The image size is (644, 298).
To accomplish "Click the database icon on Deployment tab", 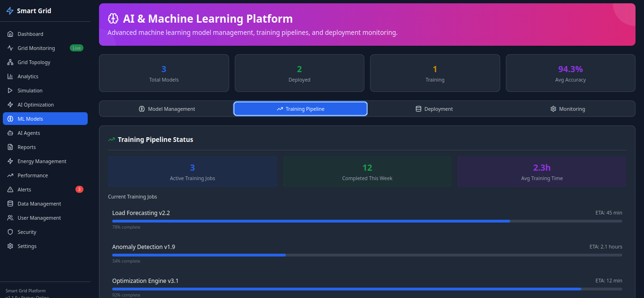I will click(x=418, y=109).
